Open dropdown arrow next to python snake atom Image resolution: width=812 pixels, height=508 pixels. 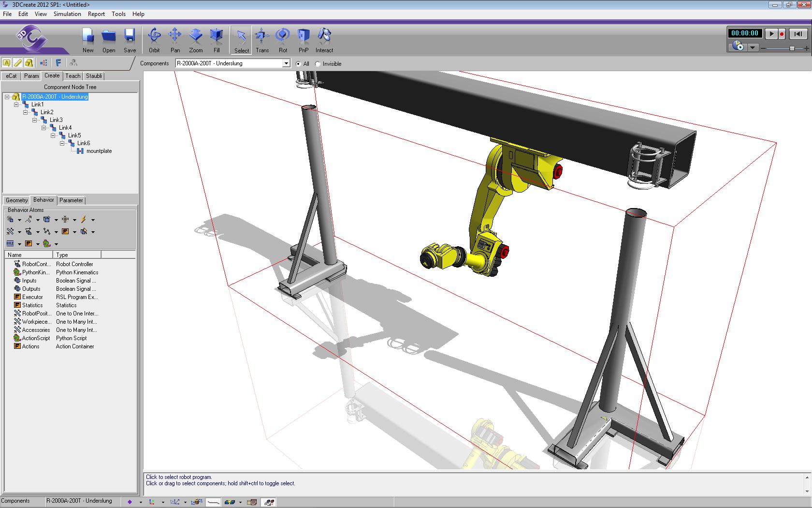[x=56, y=244]
